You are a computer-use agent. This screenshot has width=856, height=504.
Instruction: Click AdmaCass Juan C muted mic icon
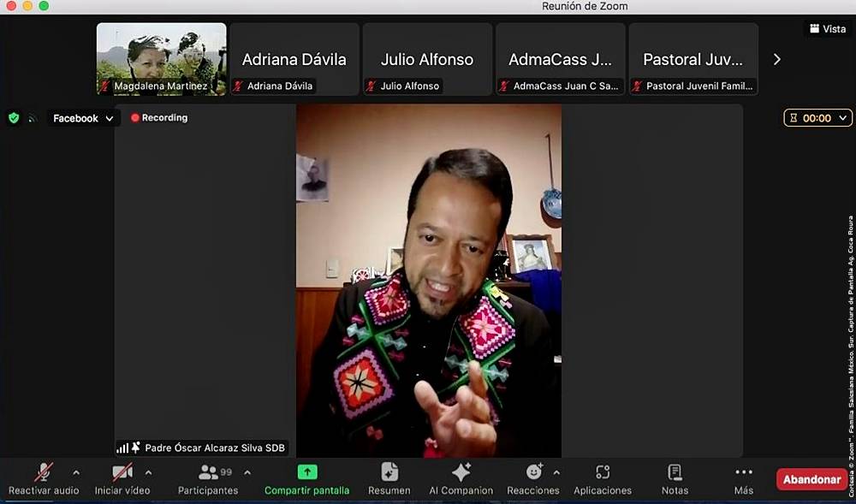point(504,86)
